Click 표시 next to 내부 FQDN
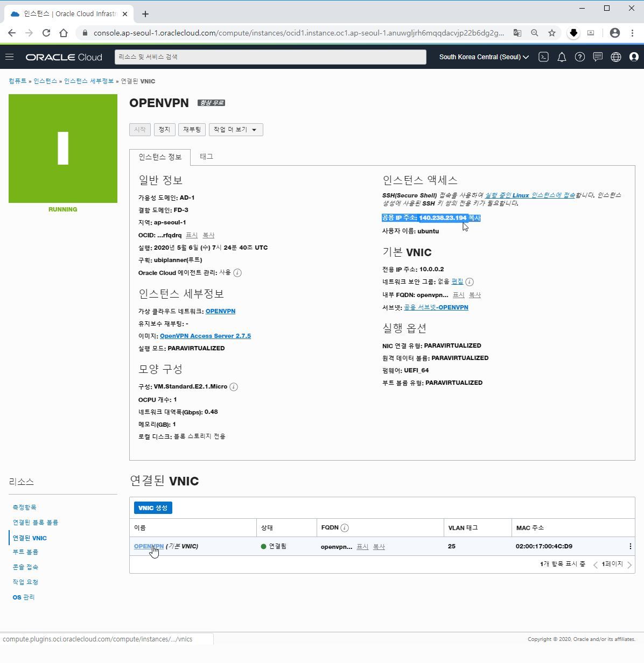644x663 pixels. 458,295
